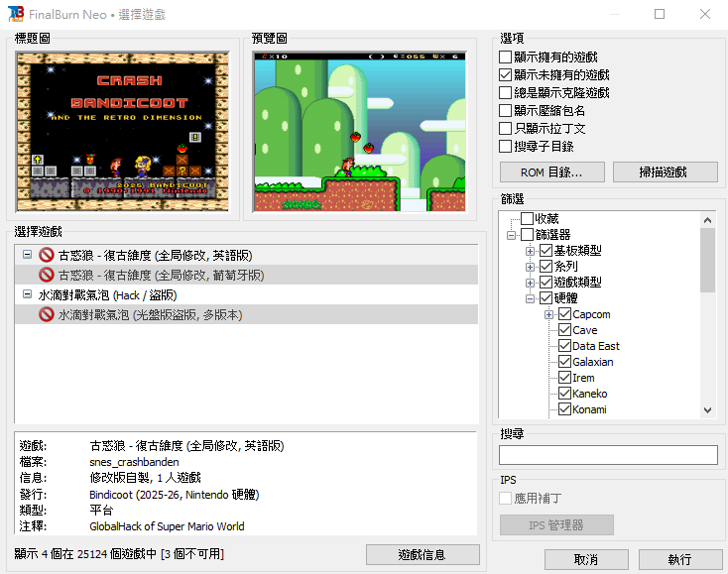Click the greyed-out 應用補丁 checkbox

[505, 499]
